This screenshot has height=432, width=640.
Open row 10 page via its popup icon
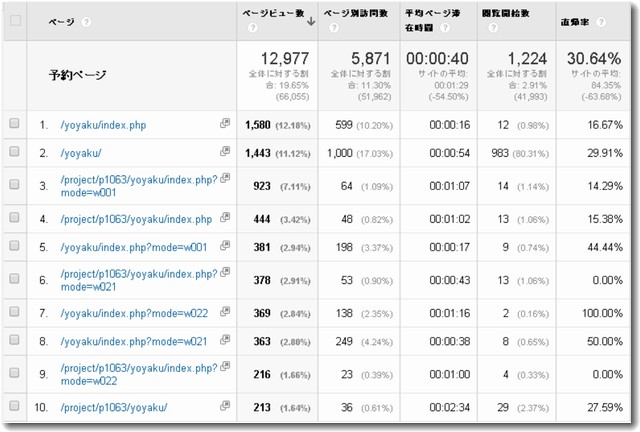point(225,405)
